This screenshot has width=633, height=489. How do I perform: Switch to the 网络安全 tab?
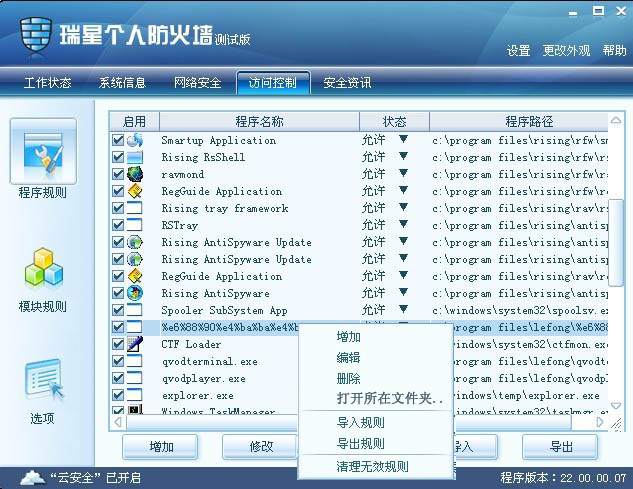click(197, 83)
